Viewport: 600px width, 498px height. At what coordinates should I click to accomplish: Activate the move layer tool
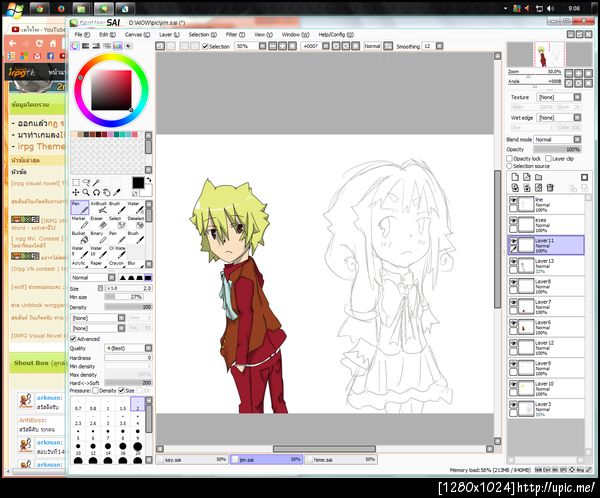coord(76,192)
